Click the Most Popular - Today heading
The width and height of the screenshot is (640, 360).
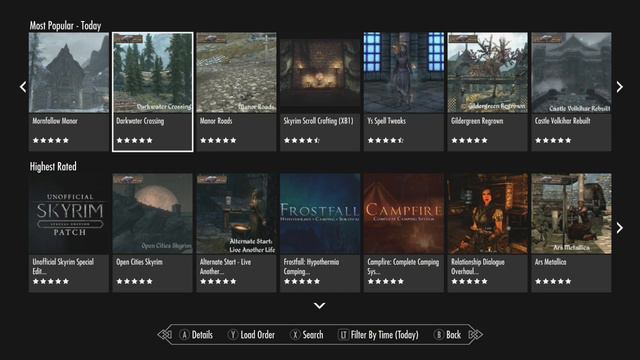tap(65, 25)
